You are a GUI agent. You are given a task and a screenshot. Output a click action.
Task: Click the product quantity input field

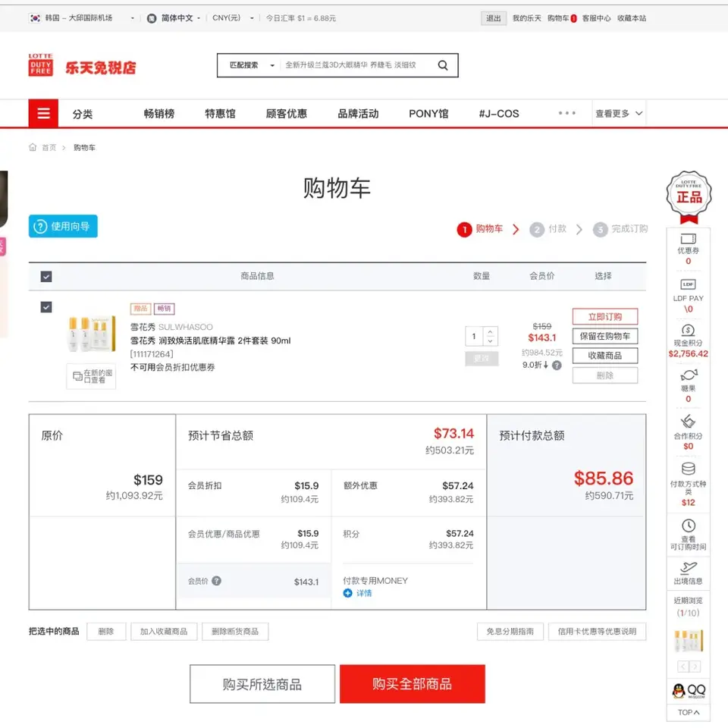tap(474, 336)
